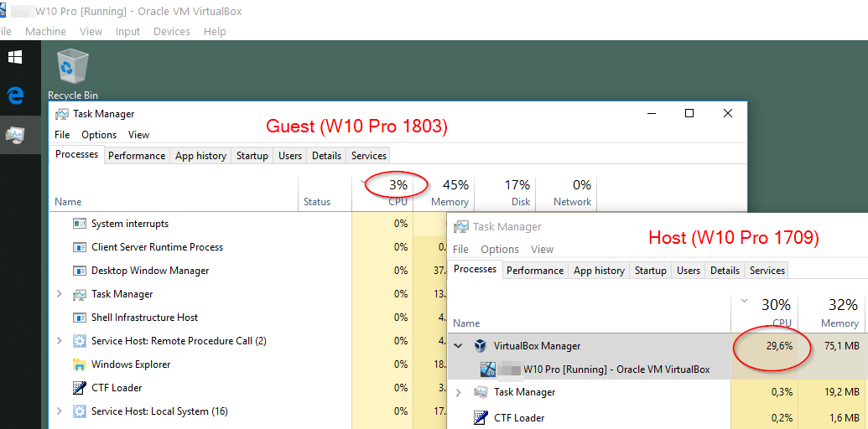Click Desktop Window Manager process icon
The image size is (868, 429).
(x=80, y=271)
